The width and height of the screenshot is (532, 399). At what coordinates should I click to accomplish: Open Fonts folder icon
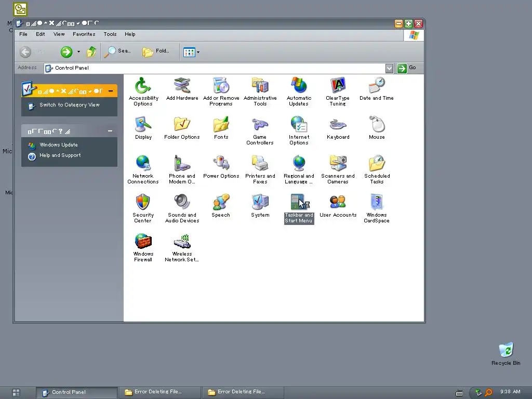click(221, 128)
